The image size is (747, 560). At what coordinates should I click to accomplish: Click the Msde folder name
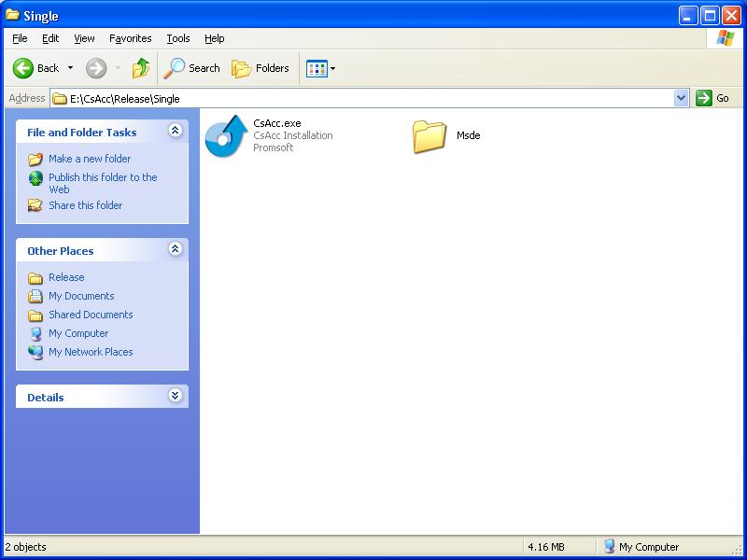[469, 135]
